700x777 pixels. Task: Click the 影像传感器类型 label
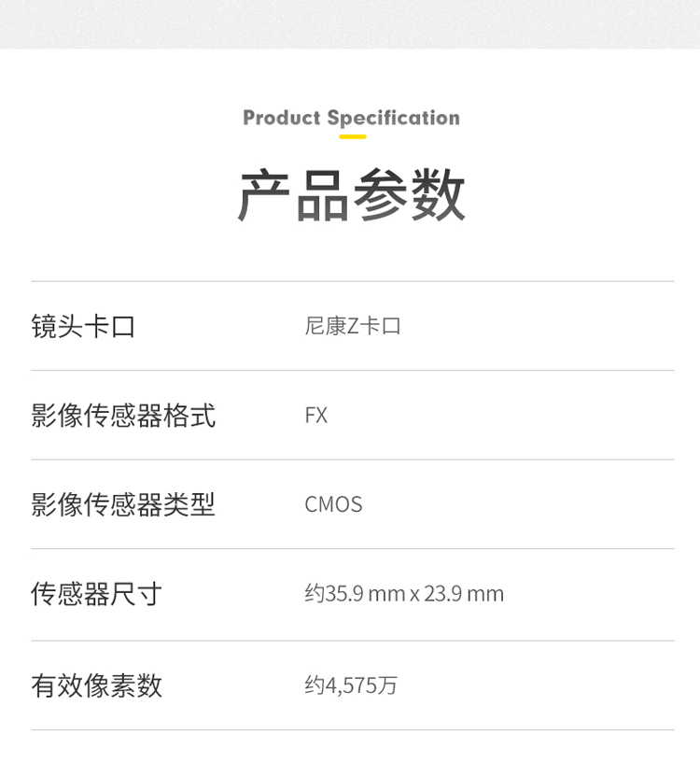pos(123,504)
